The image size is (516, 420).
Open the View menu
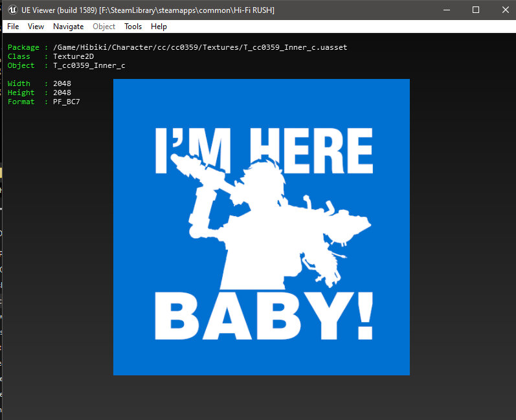36,27
